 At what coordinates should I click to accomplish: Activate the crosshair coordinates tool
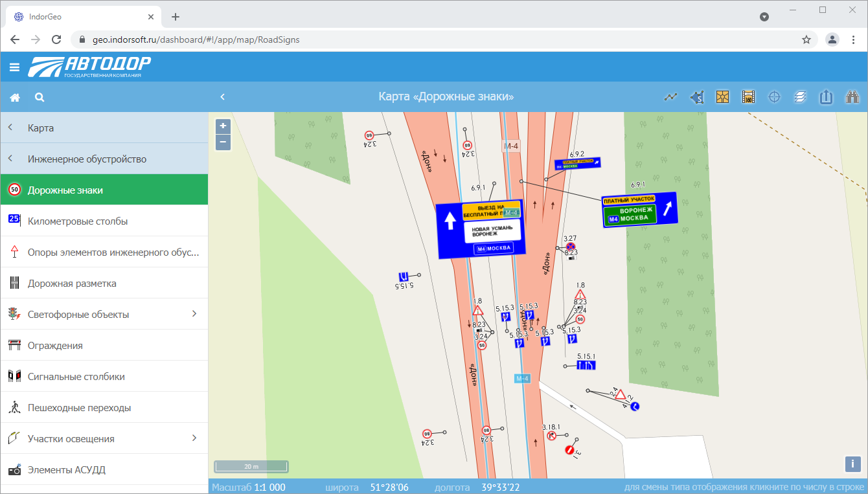pyautogui.click(x=774, y=97)
